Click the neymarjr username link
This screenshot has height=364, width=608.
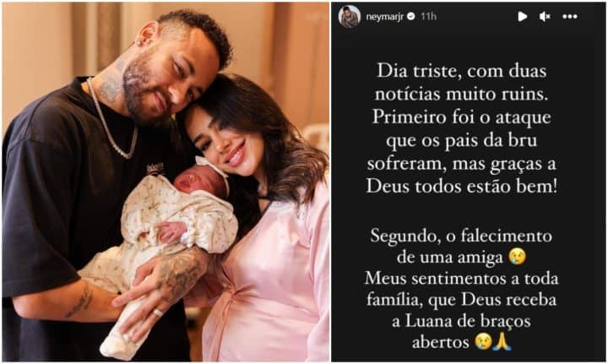click(385, 17)
